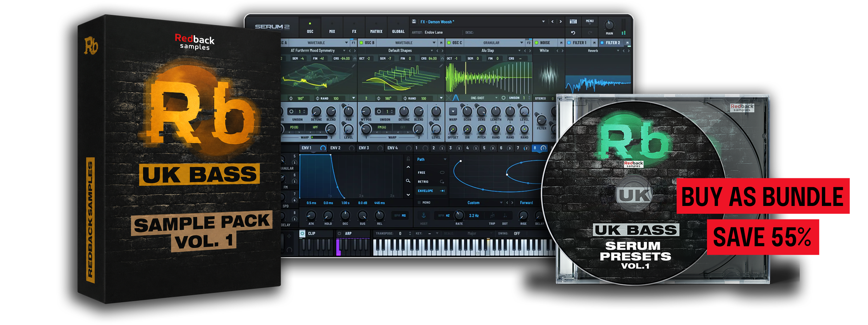Click the ENVELOPE mode arrow icon

(442, 191)
